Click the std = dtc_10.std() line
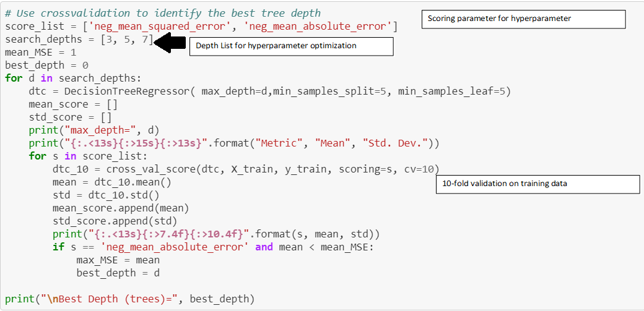The width and height of the screenshot is (644, 311). (106, 195)
